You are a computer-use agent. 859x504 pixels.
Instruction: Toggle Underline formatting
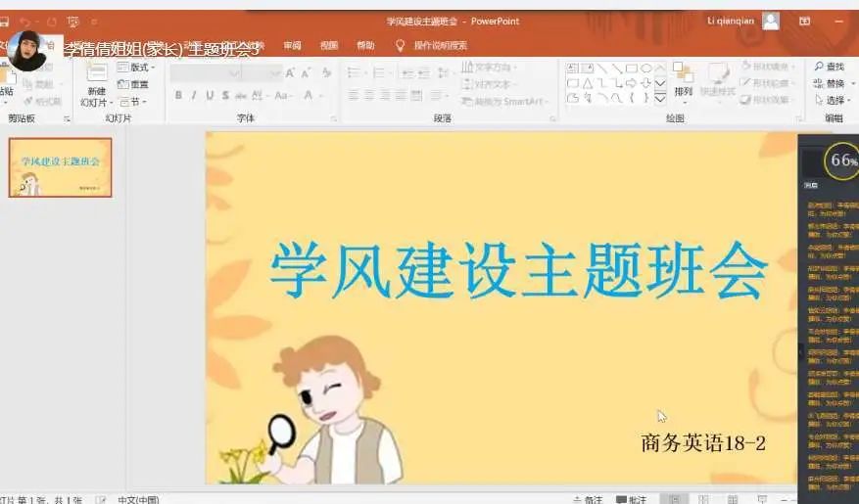click(x=210, y=95)
